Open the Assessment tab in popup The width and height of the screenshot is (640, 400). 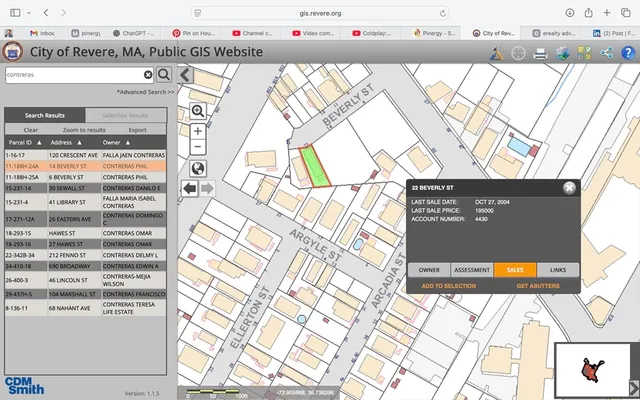click(x=472, y=270)
